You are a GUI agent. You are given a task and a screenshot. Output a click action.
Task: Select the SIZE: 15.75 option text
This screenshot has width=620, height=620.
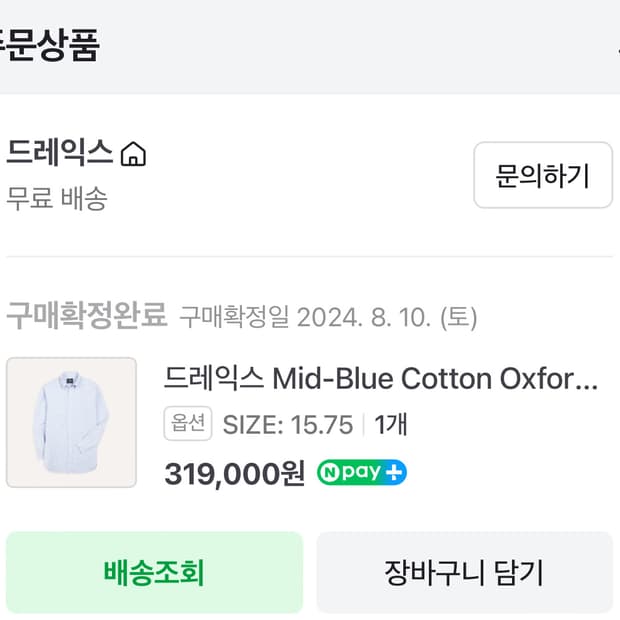288,425
